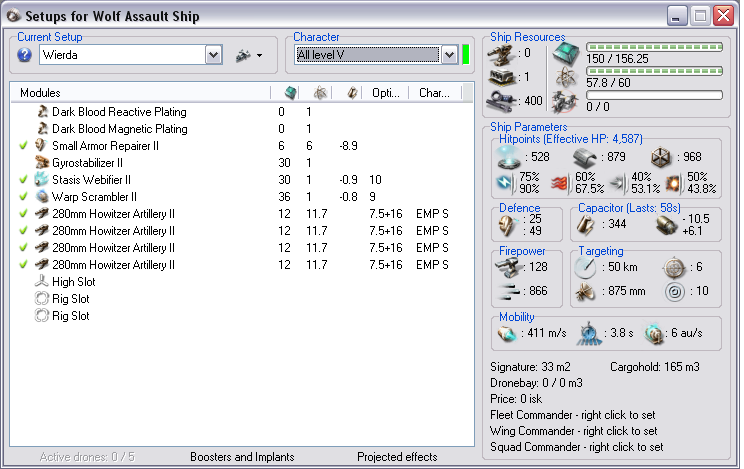744x469 pixels.
Task: Toggle the Small Armor Repairer II checkmark
Action: point(23,145)
